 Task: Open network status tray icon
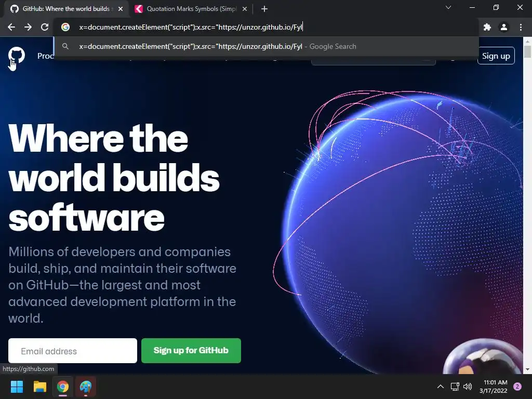455,387
